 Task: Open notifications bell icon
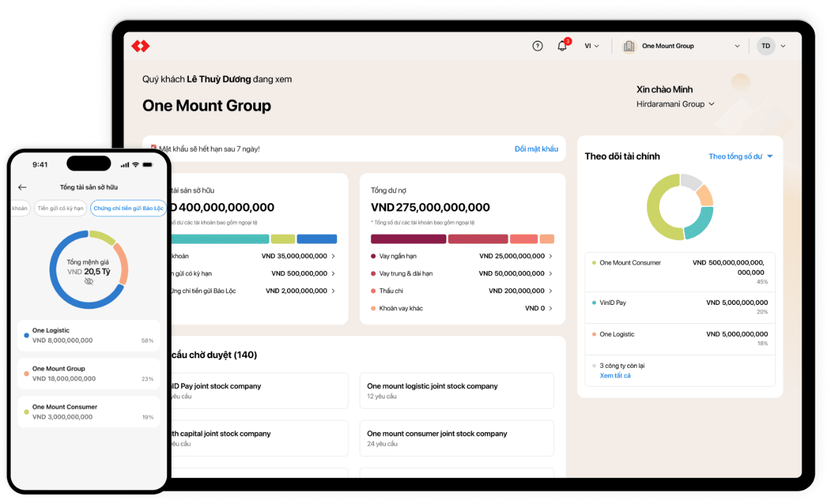pos(562,46)
